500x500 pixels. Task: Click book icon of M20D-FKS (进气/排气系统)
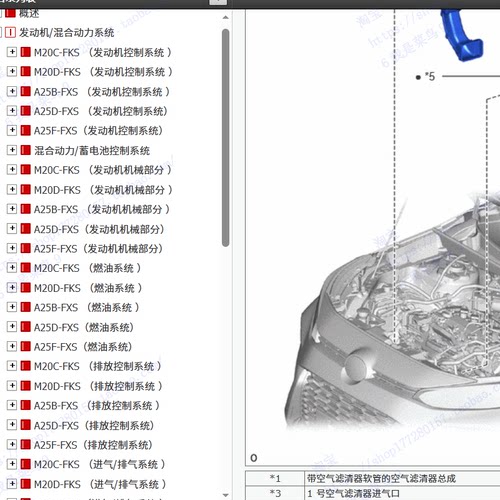26,484
